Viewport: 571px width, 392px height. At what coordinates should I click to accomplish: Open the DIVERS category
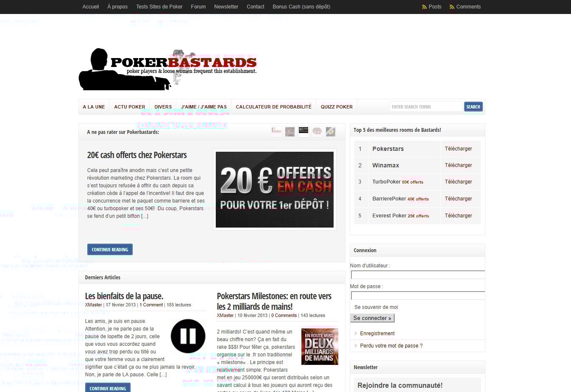tap(163, 107)
